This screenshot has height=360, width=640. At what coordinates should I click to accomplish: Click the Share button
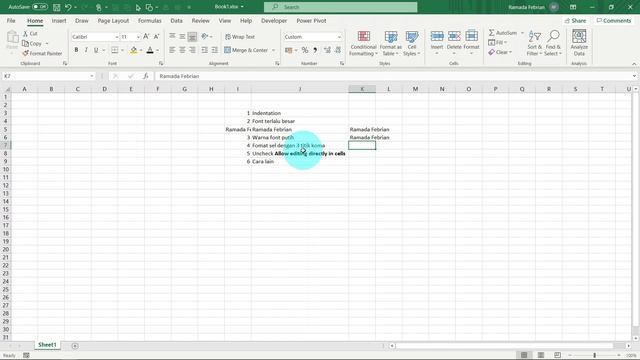[x=576, y=20]
